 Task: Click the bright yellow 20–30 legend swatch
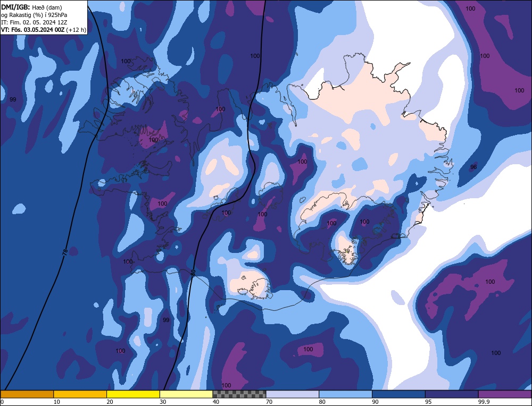(x=133, y=394)
